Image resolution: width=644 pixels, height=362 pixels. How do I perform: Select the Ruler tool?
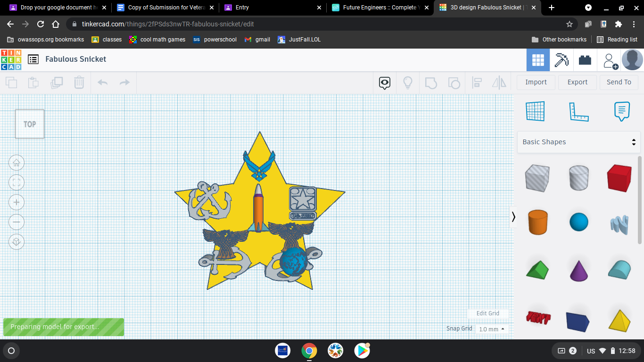[x=579, y=111]
